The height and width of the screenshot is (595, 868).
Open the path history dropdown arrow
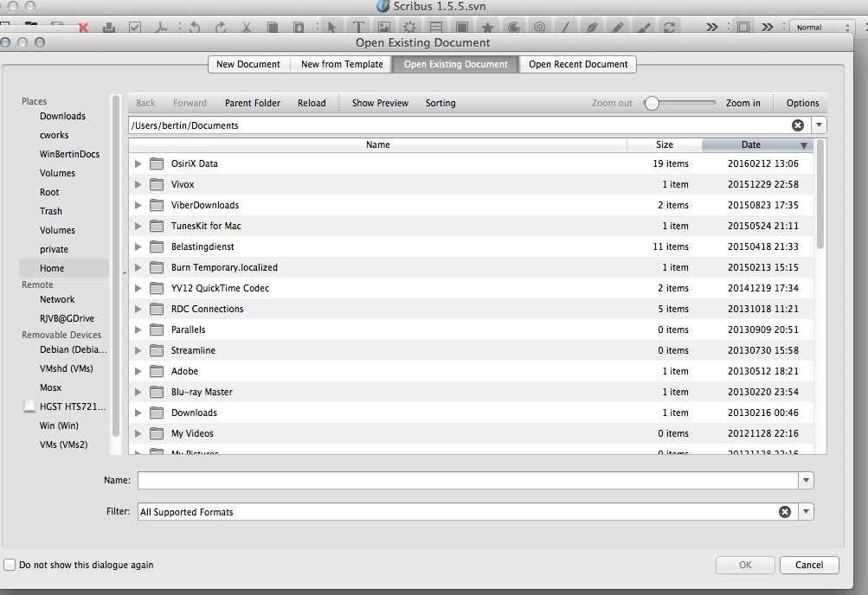pos(820,125)
